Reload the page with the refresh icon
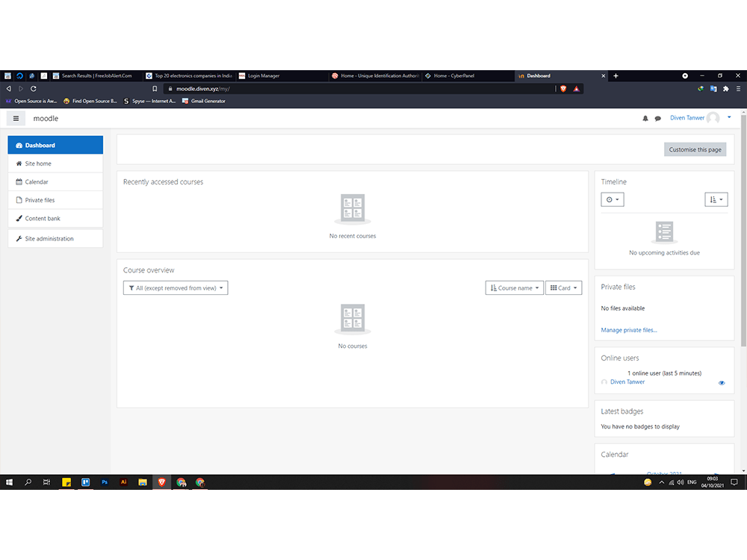 (x=34, y=89)
